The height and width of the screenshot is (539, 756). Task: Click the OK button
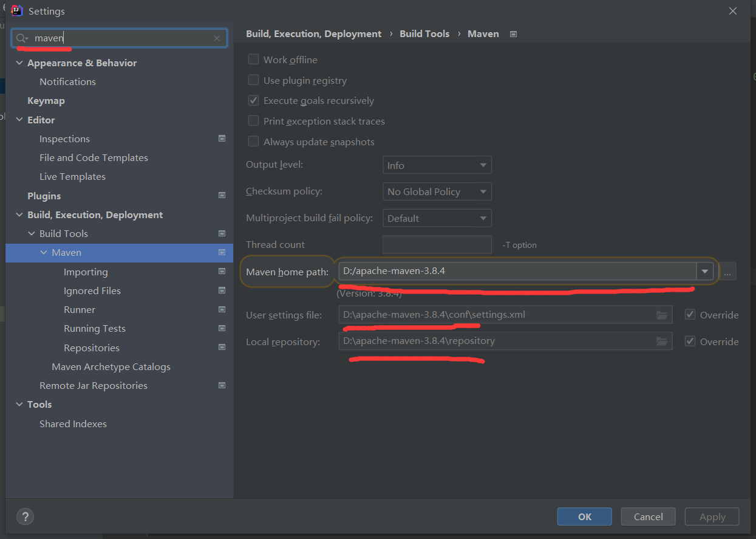point(584,517)
